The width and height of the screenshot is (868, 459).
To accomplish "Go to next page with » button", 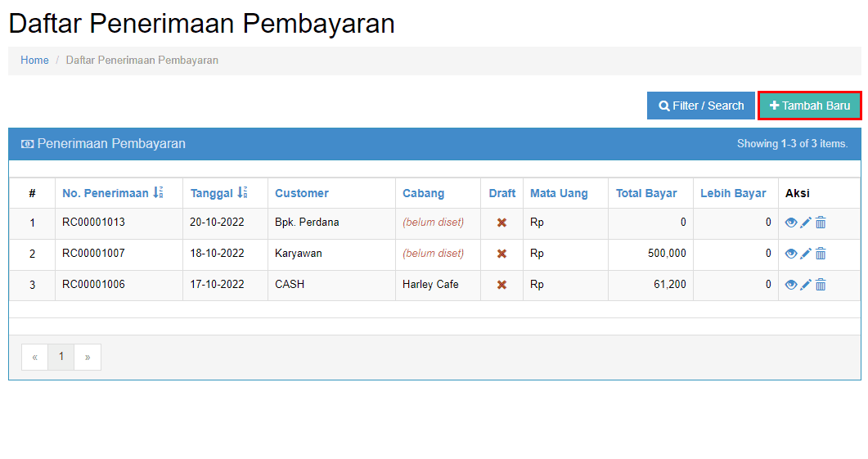I will (88, 357).
